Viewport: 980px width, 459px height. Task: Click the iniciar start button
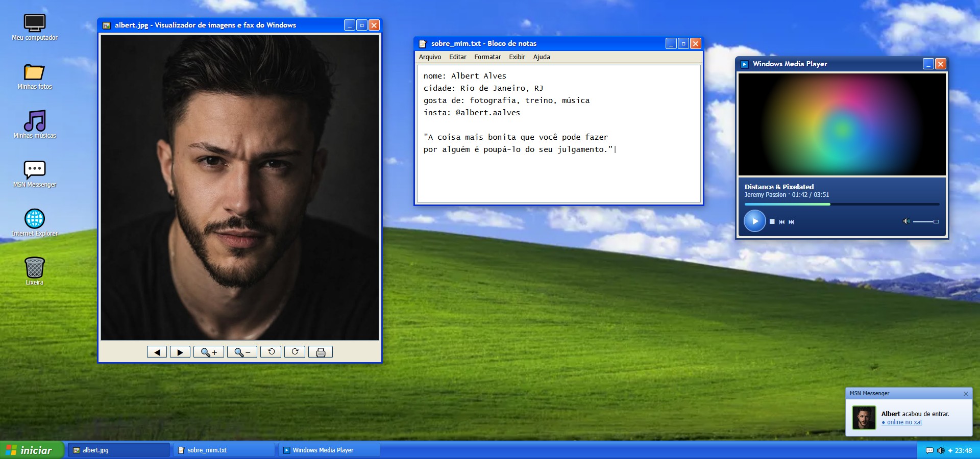click(x=32, y=450)
